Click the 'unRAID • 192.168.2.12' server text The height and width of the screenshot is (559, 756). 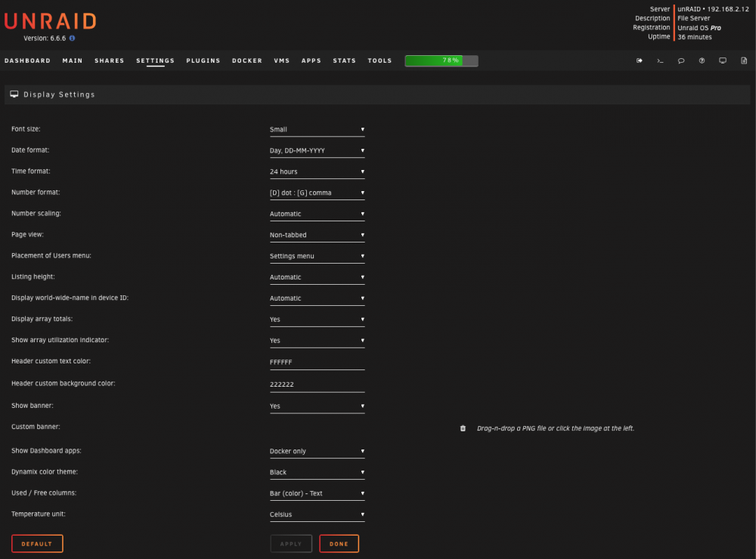point(713,9)
